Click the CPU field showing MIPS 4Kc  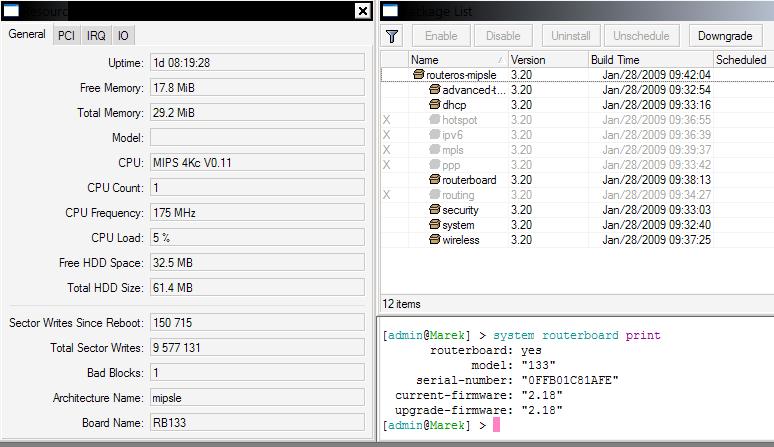pos(257,162)
